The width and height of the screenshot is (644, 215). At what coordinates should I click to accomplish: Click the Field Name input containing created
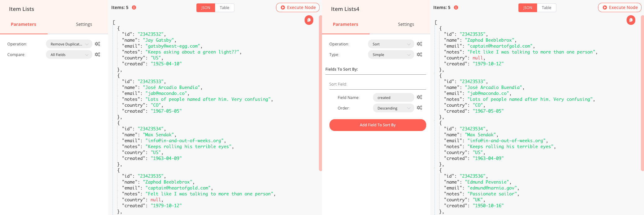(x=393, y=97)
